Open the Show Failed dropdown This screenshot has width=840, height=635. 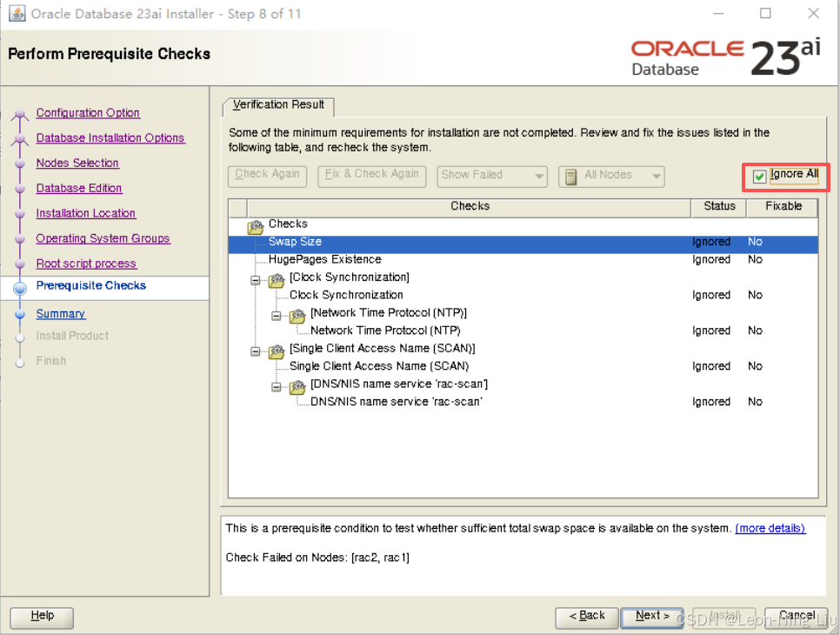492,176
